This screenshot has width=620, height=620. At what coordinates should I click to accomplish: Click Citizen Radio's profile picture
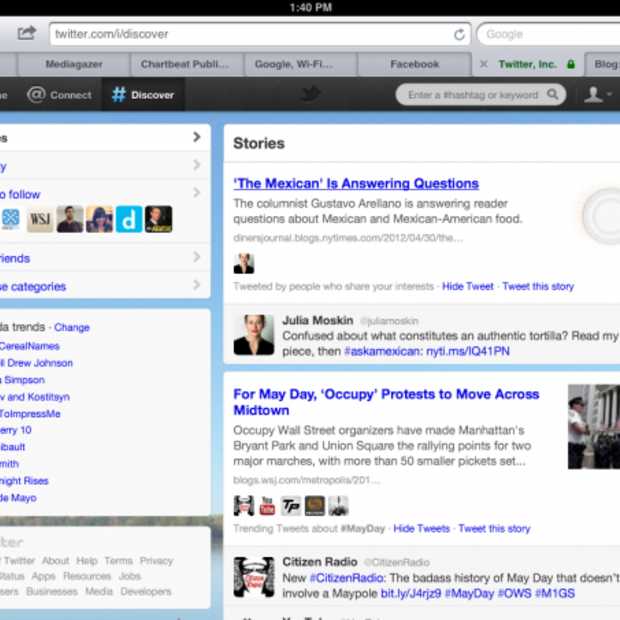pos(253,577)
